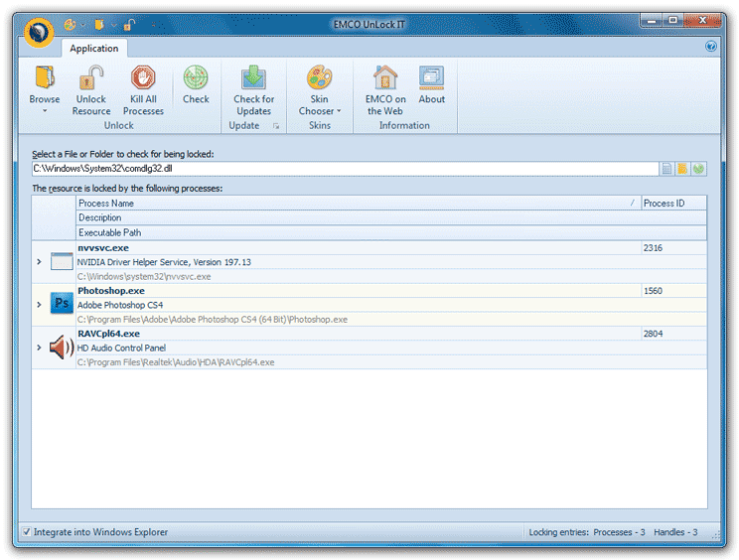Select the Application ribbon tab
The height and width of the screenshot is (560, 739).
[x=93, y=48]
